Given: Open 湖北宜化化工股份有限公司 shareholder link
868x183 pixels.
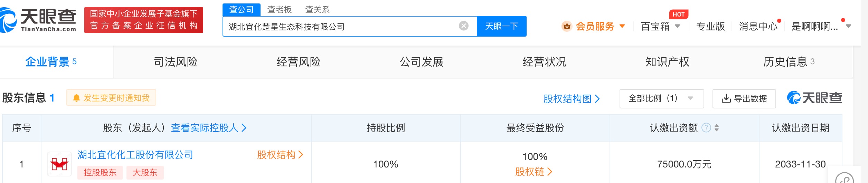Looking at the screenshot, I should pyautogui.click(x=135, y=155).
